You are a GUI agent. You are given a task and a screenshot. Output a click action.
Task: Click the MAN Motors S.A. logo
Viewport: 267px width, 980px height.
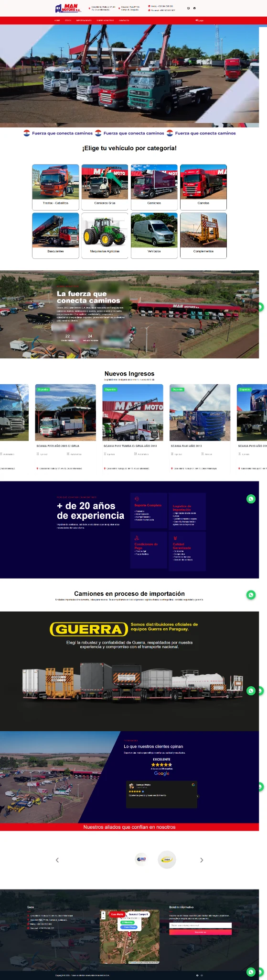click(68, 8)
